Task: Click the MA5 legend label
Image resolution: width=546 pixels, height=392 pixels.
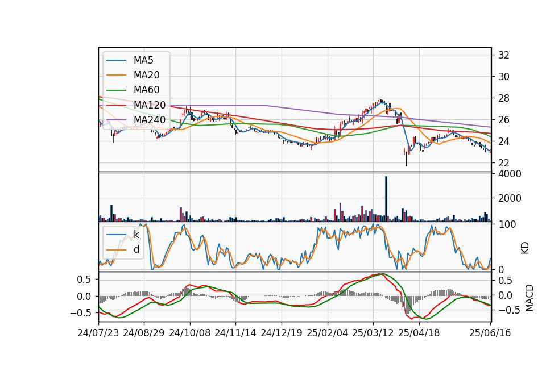Action: (143, 60)
